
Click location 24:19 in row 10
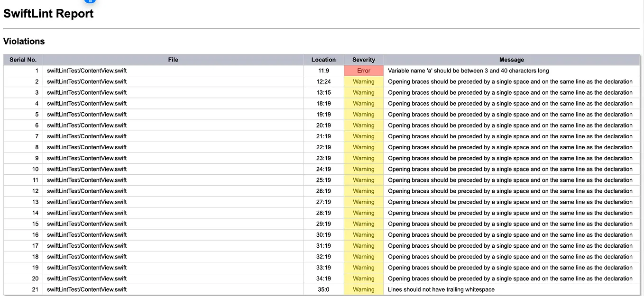click(x=323, y=169)
